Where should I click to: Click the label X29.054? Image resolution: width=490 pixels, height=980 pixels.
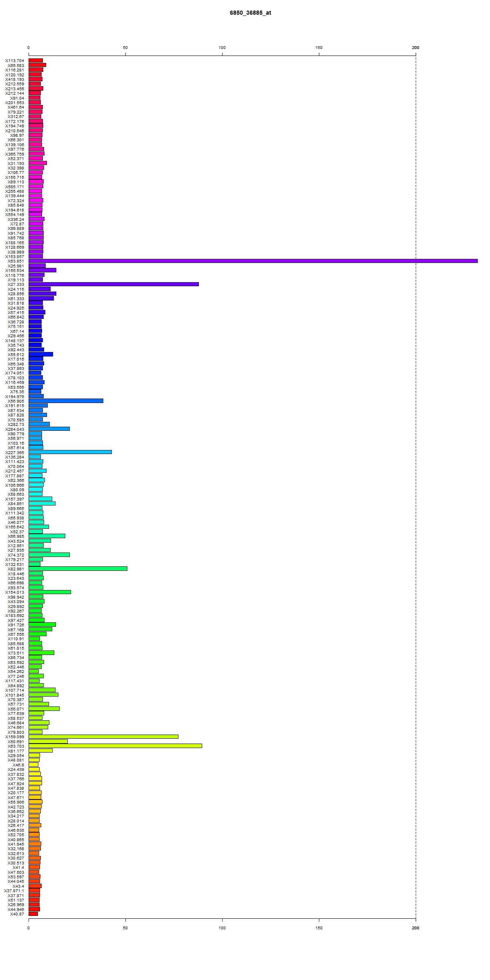(16, 755)
